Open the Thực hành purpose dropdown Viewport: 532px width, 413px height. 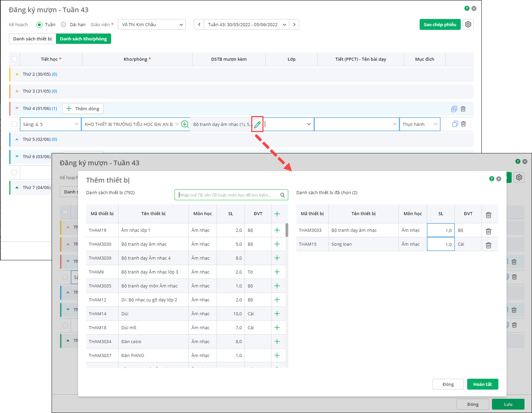click(420, 124)
